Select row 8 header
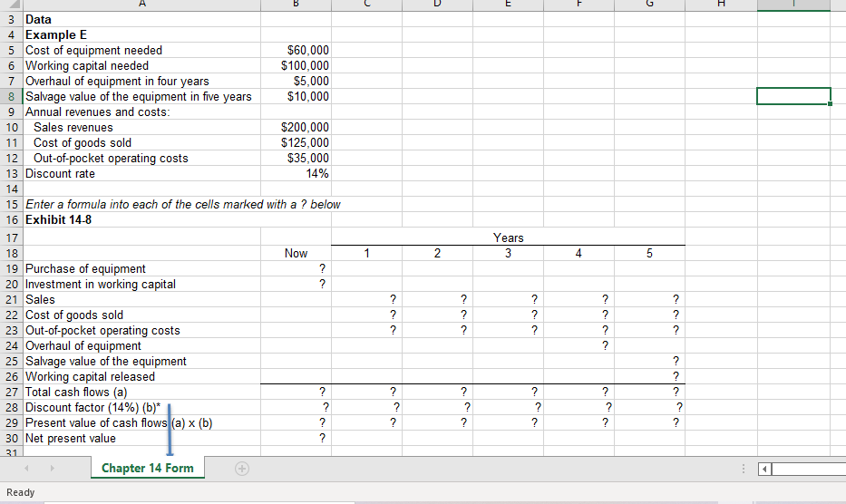This screenshot has width=846, height=504. coord(11,97)
